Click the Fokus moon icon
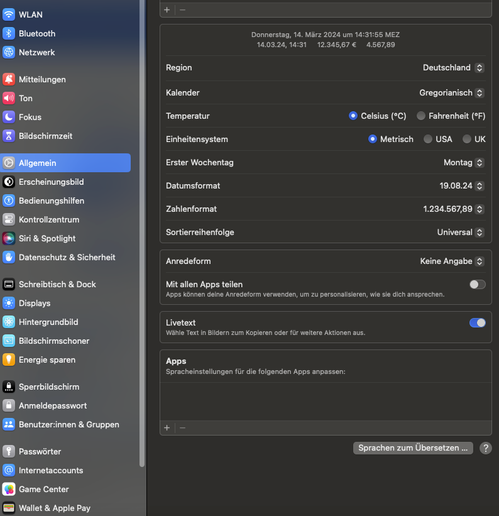Image resolution: width=499 pixels, height=516 pixels. (9, 117)
